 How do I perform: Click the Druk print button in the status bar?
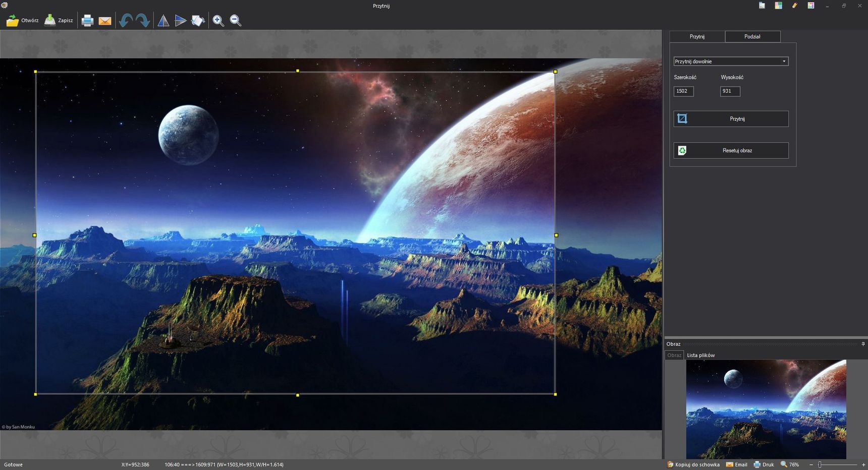(x=764, y=464)
